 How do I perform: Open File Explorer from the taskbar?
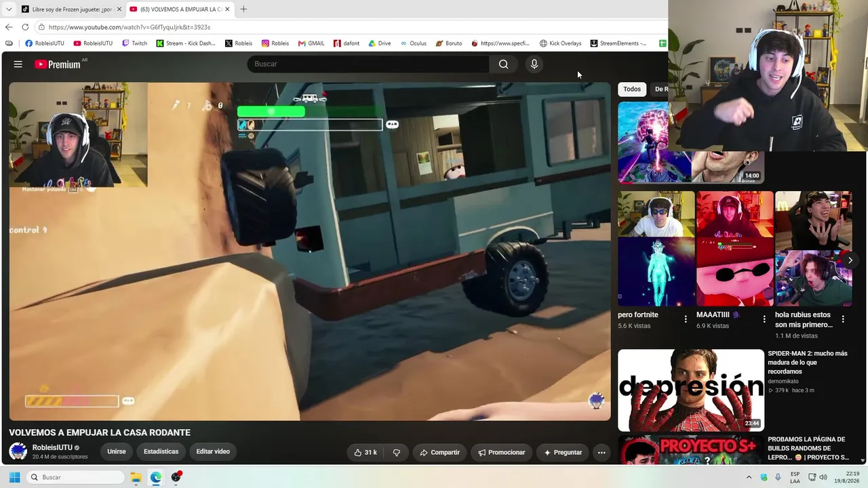136,477
